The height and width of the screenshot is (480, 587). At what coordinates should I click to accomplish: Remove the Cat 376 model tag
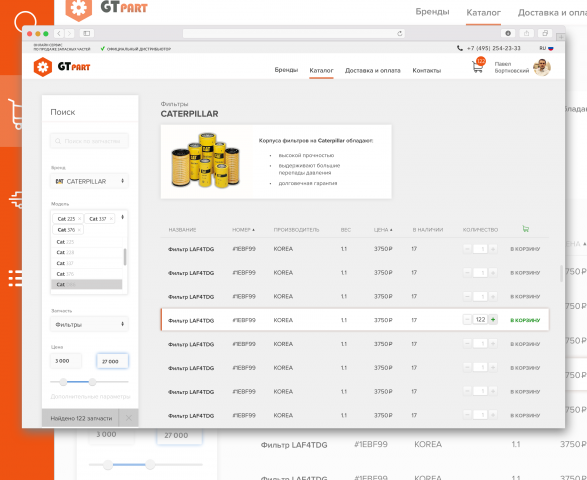[79, 230]
